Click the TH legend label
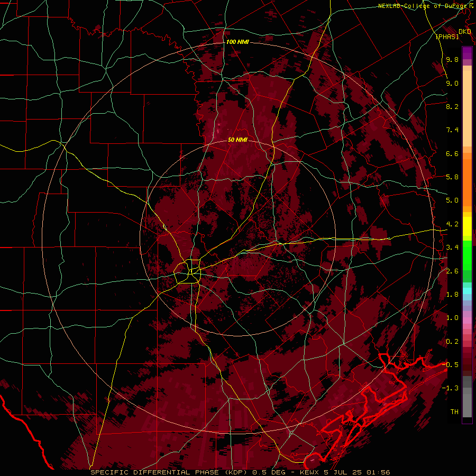 click(454, 412)
